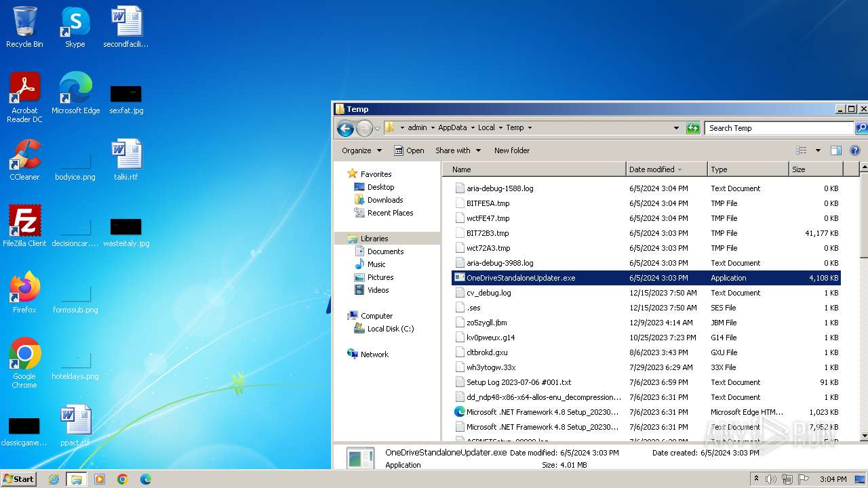Open Pictures library in navigation pane
868x488 pixels.
pyautogui.click(x=374, y=277)
